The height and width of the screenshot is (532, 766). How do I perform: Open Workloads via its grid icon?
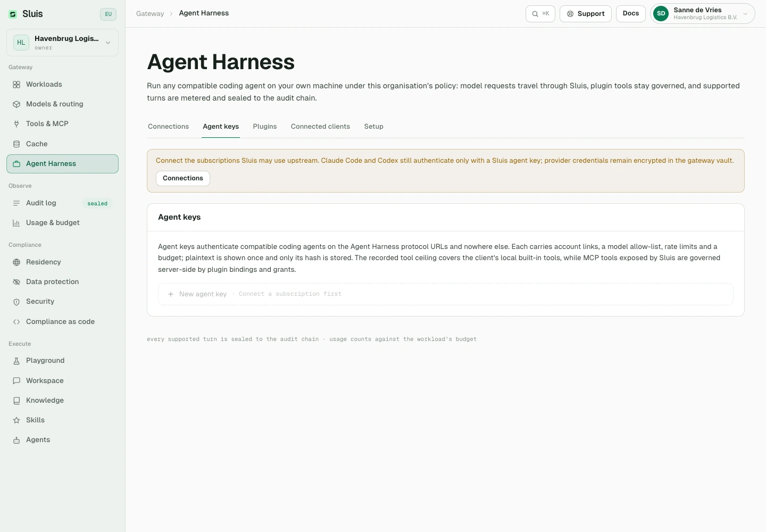point(16,85)
